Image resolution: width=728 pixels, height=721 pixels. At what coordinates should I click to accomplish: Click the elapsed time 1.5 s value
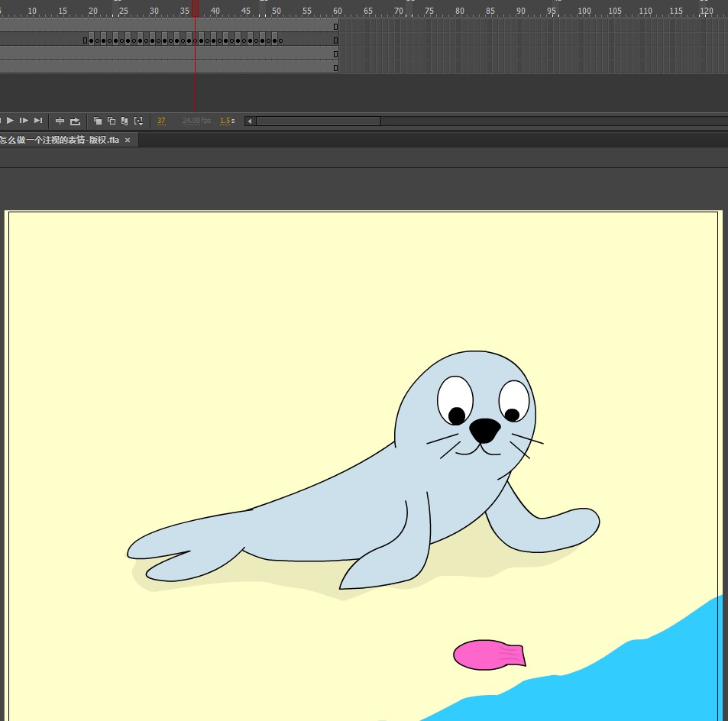(227, 121)
